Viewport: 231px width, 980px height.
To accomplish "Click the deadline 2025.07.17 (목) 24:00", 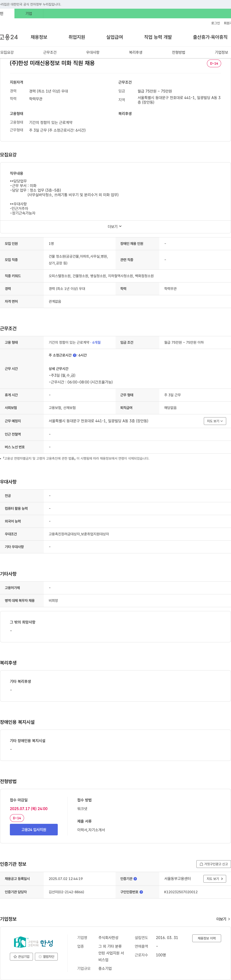I will coord(28,808).
